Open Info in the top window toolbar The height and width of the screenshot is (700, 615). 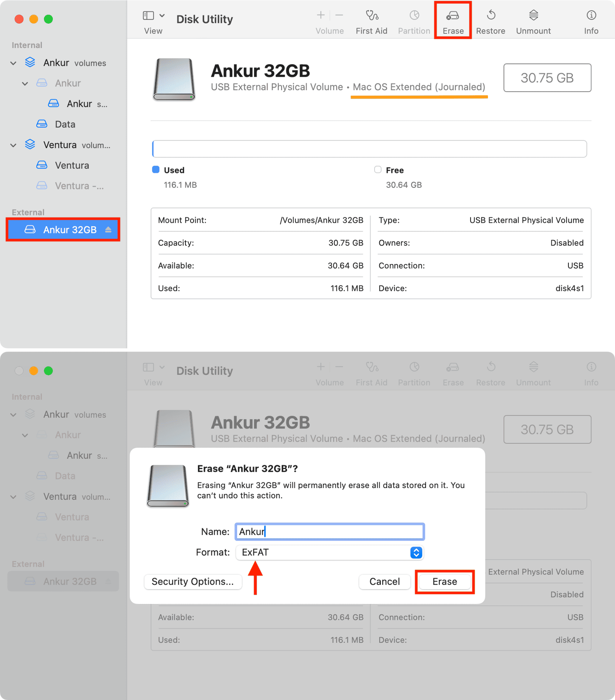point(591,21)
